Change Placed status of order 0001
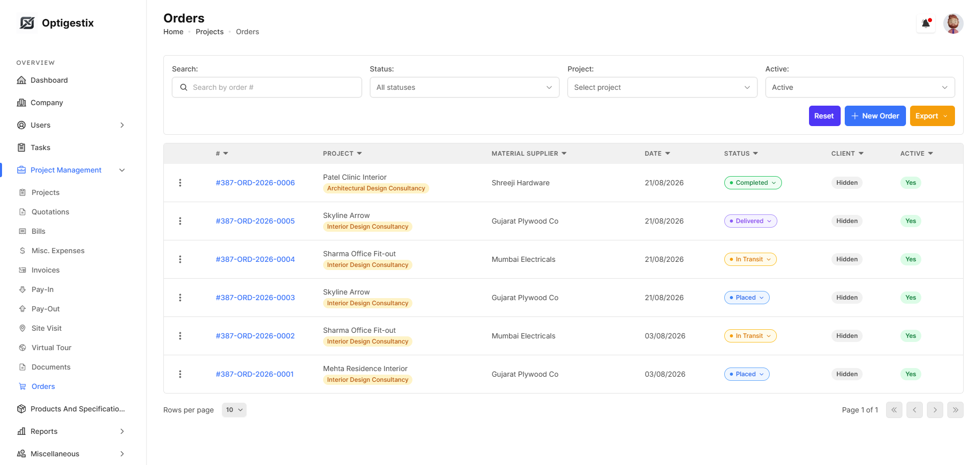The image size is (980, 465). [x=747, y=374]
